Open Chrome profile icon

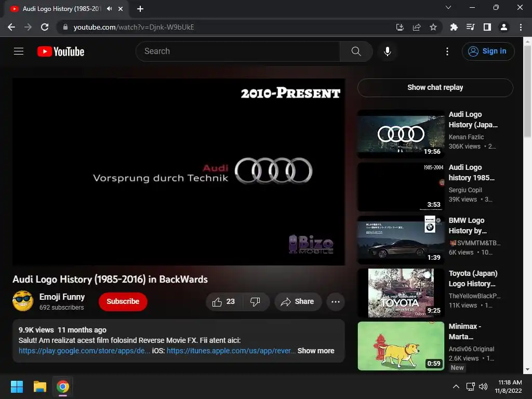(x=504, y=27)
